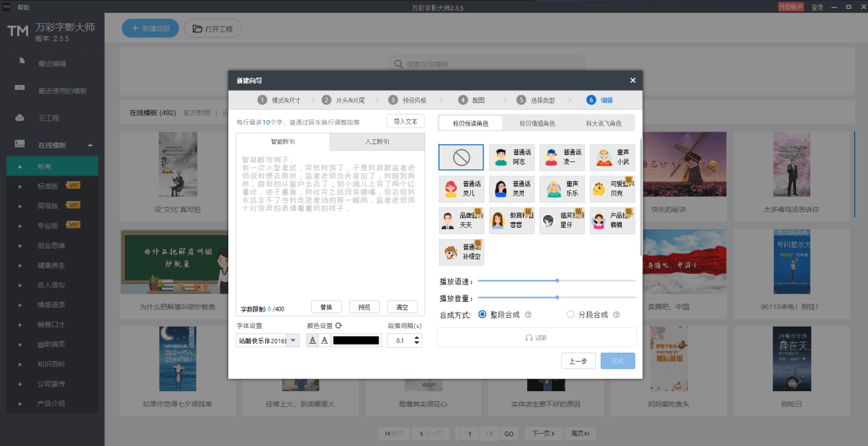
Task: Click help icon beside 分段合成
Action: (x=616, y=315)
